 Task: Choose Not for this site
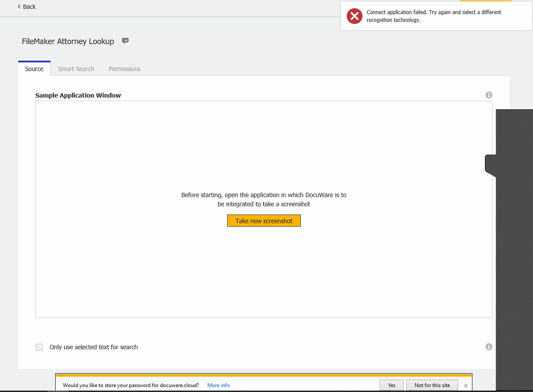coord(432,385)
